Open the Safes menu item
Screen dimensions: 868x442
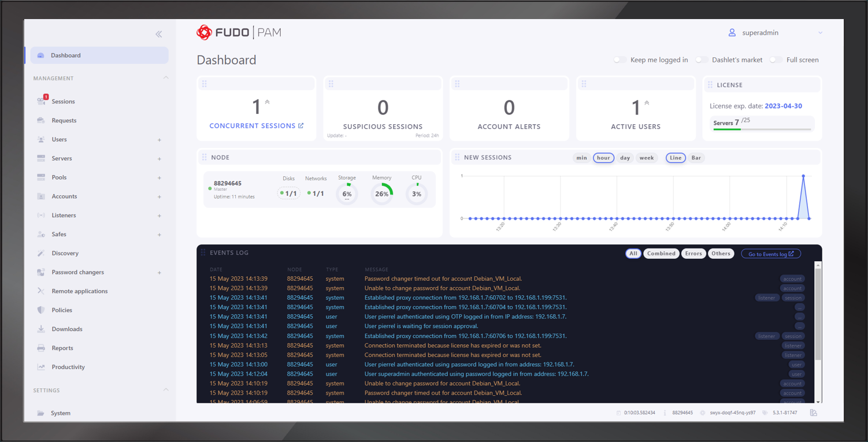pos(59,234)
